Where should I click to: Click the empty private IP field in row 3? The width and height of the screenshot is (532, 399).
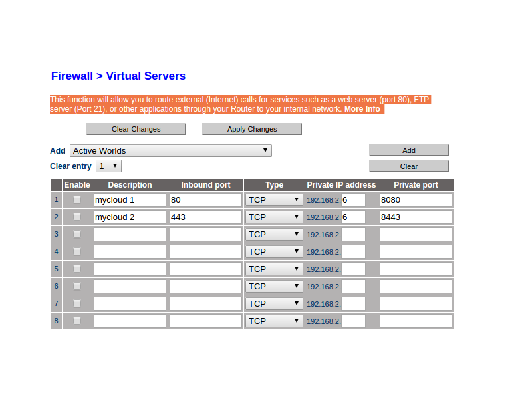[353, 235]
